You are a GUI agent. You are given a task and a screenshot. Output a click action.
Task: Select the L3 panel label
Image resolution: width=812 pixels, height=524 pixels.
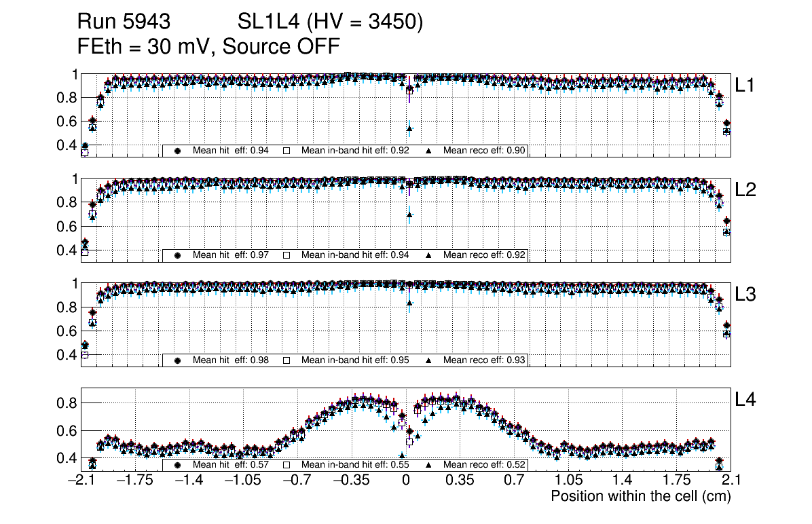[x=745, y=295]
